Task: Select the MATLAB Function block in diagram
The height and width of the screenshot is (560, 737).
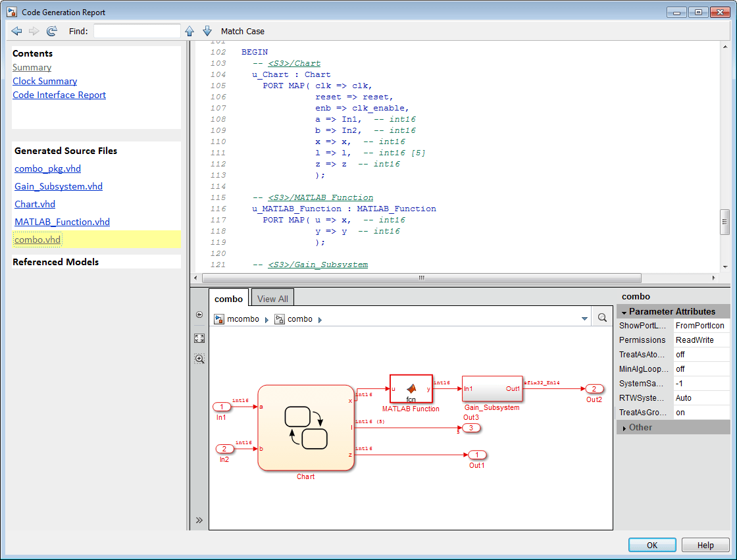Action: tap(411, 388)
